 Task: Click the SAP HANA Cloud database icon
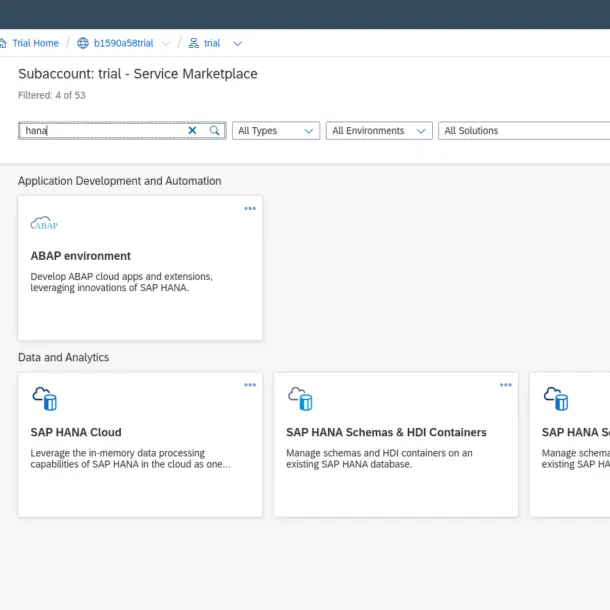(x=45, y=398)
